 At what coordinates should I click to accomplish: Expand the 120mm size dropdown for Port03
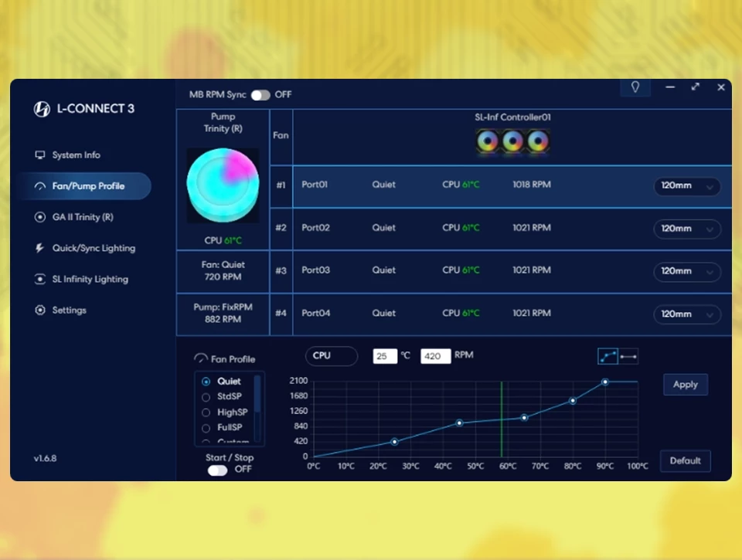[x=686, y=271]
